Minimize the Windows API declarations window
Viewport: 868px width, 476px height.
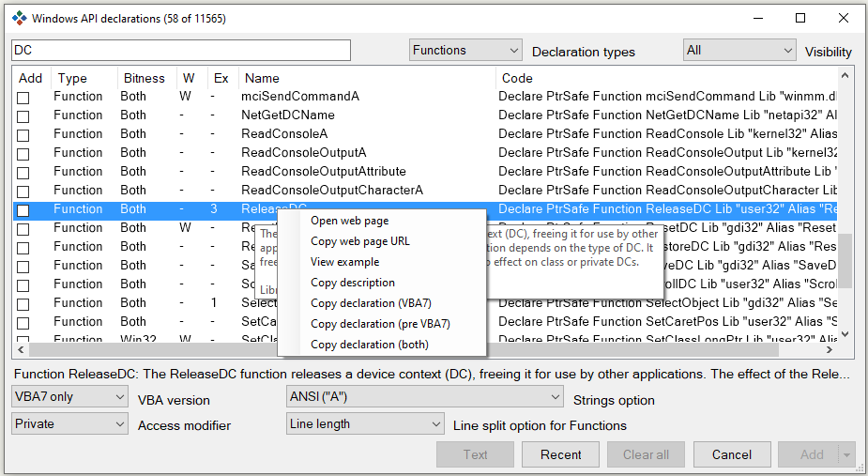758,18
